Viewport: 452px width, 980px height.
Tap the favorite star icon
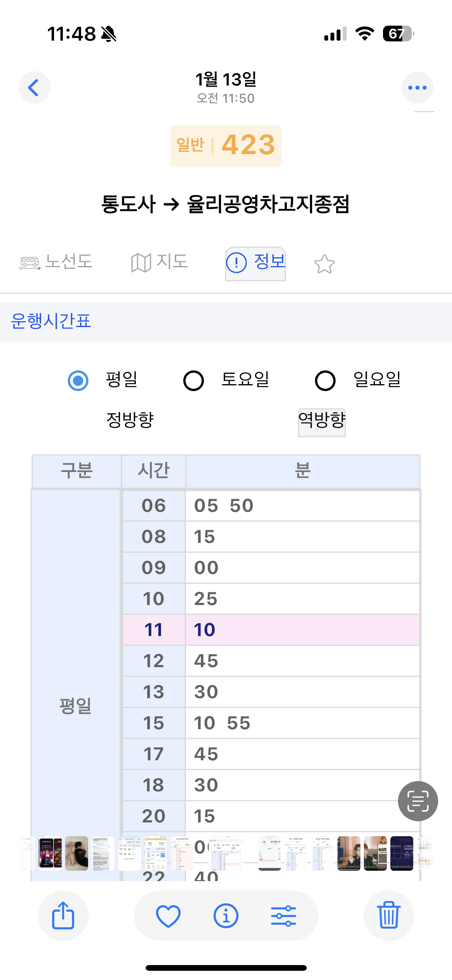click(x=324, y=264)
